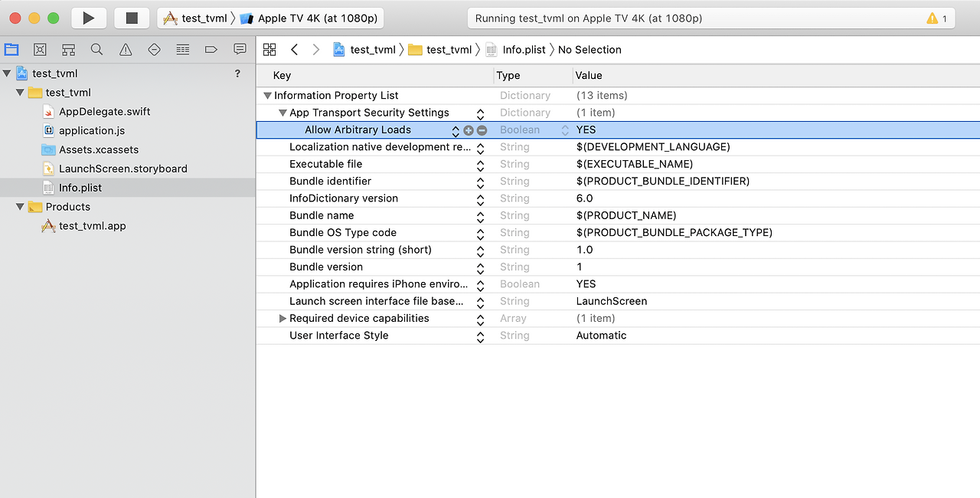Open the Project navigator folder icon
Image resolution: width=980 pixels, height=498 pixels.
pyautogui.click(x=11, y=50)
